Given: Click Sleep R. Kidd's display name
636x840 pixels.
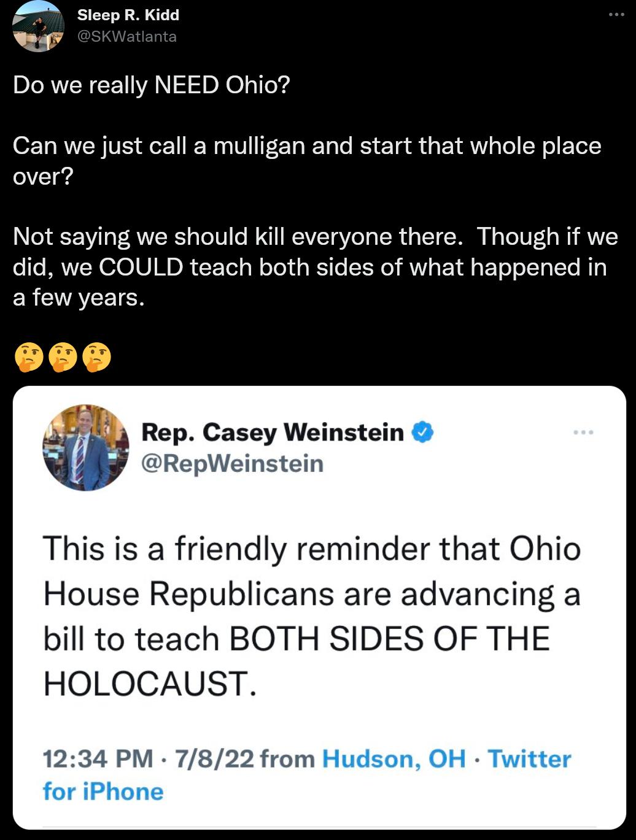Looking at the screenshot, I should point(128,15).
